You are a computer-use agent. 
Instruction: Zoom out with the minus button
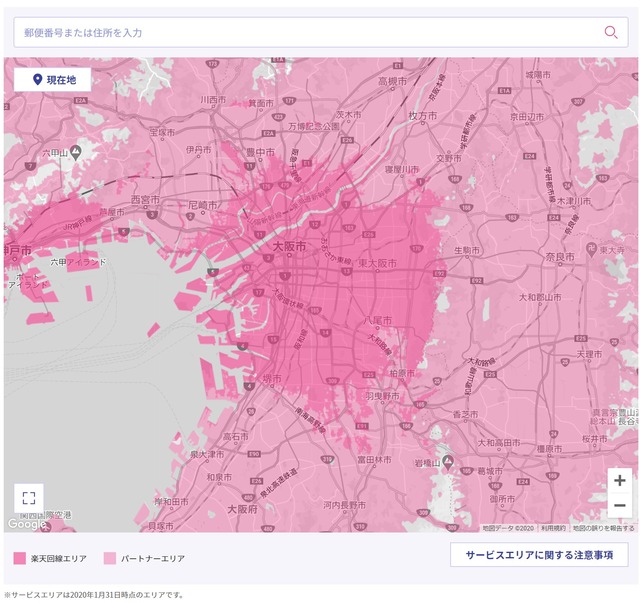620,505
